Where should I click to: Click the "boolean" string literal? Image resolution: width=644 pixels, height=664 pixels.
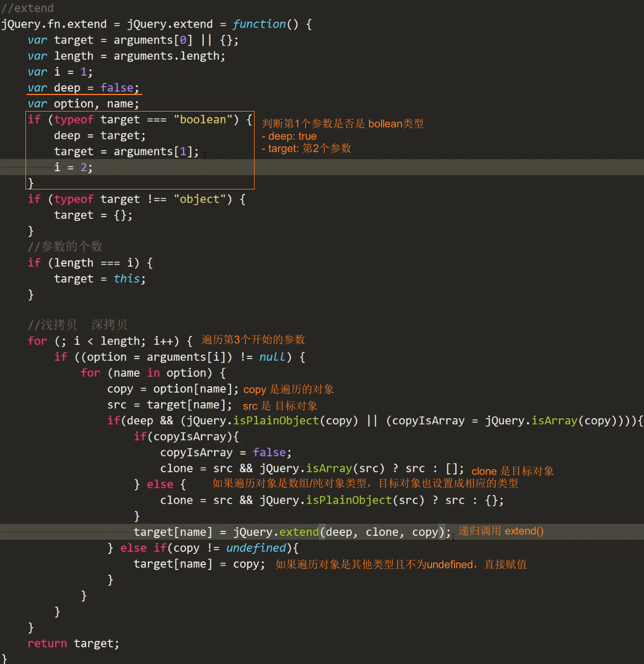click(203, 120)
